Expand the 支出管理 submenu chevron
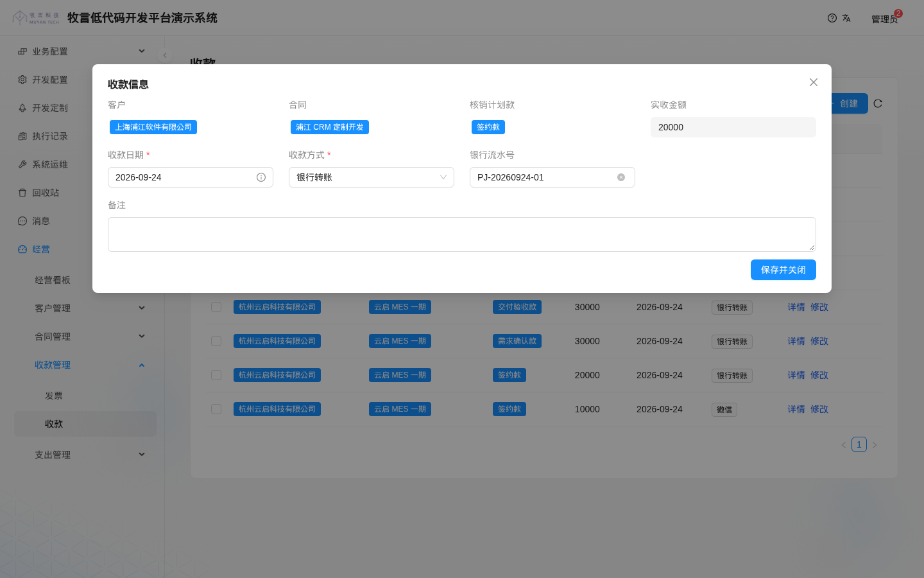Image resolution: width=924 pixels, height=578 pixels. (142, 455)
